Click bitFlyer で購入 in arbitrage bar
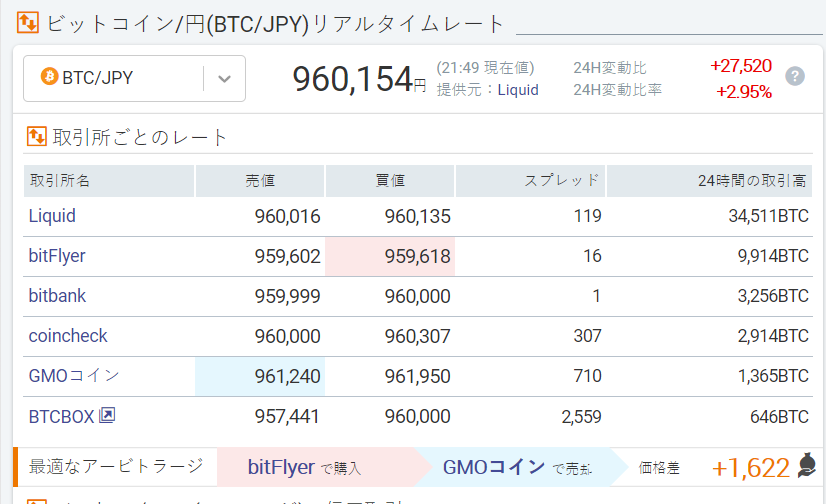Viewport: 826px width, 504px height. click(x=304, y=467)
